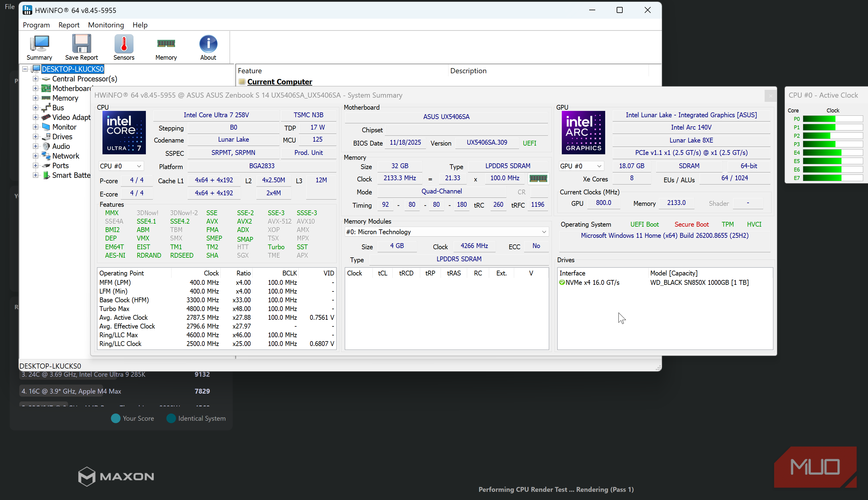This screenshot has height=500, width=868.
Task: Select the DESKTOP-LKUCKS0 tree root
Action: click(73, 69)
